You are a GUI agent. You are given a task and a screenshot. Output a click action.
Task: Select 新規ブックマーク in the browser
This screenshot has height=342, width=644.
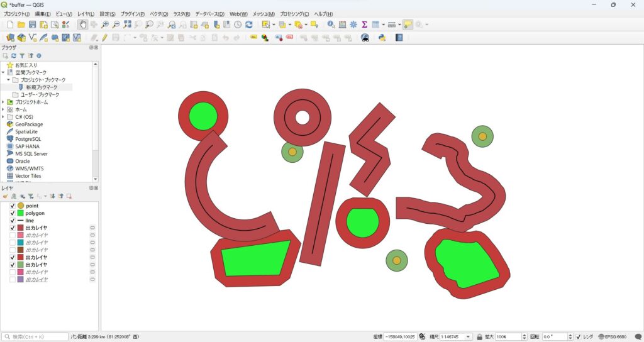pyautogui.click(x=42, y=87)
